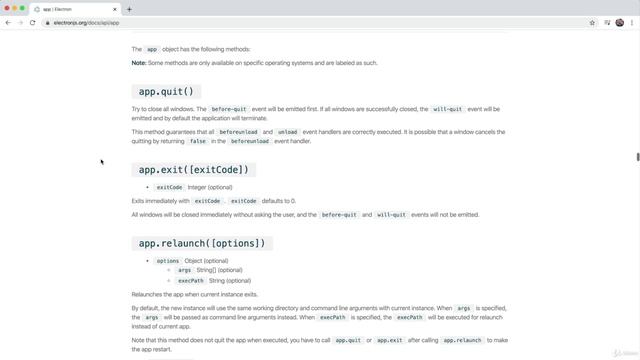Click the unload code term
640x360 pixels.
coord(287,132)
